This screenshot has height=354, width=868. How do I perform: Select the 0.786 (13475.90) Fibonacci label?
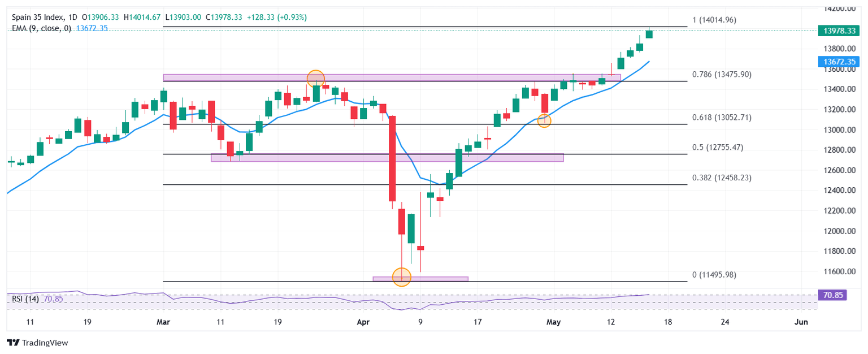[722, 74]
